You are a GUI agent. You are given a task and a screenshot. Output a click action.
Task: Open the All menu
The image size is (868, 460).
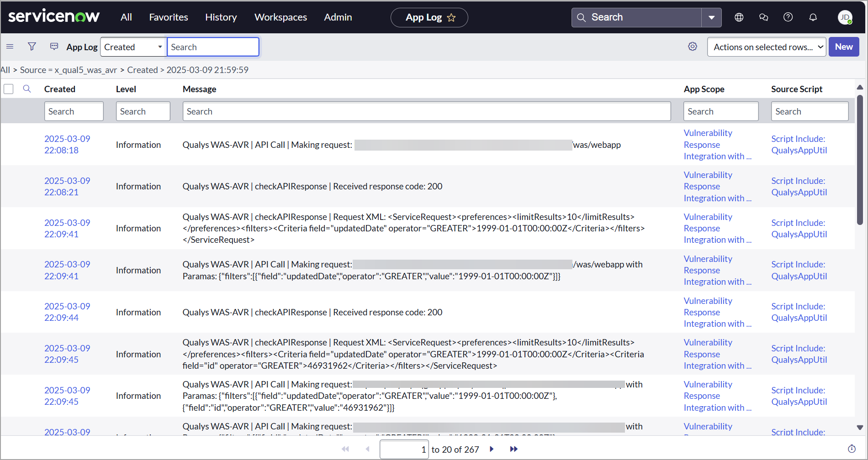(126, 17)
